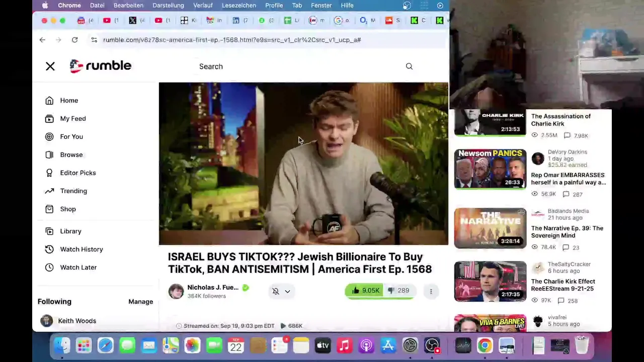Click the search magnifier icon
This screenshot has width=644, height=362.
(x=409, y=66)
